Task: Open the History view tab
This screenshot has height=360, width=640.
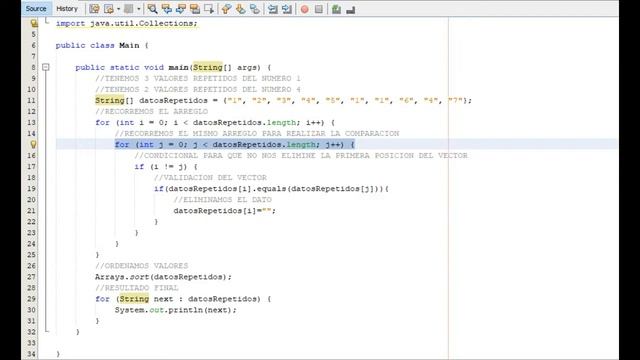Action: pyautogui.click(x=67, y=9)
